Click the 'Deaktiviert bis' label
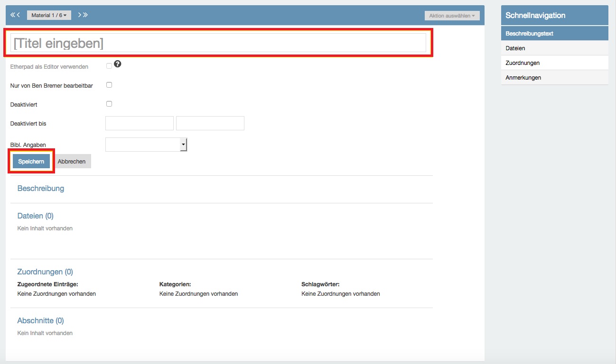Image resolution: width=616 pixels, height=364 pixels. [28, 124]
